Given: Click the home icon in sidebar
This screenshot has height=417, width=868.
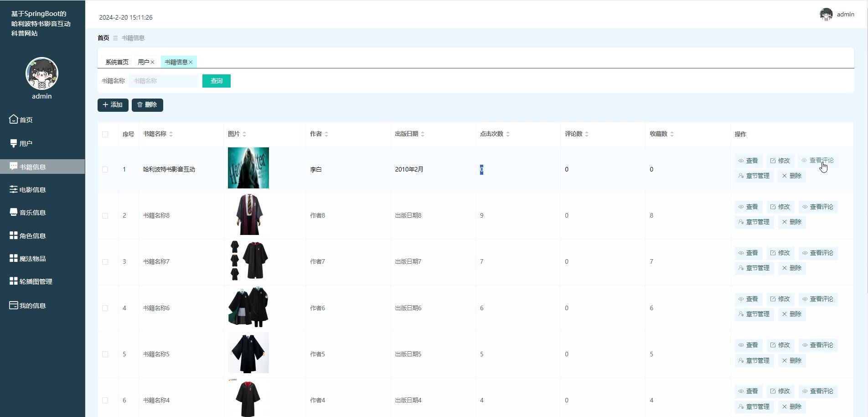Looking at the screenshot, I should click(x=14, y=119).
